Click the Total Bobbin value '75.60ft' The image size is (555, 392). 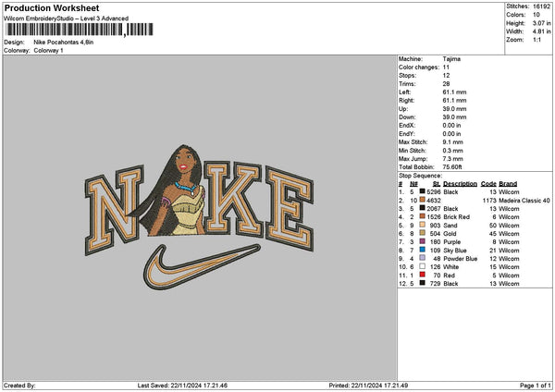452,167
